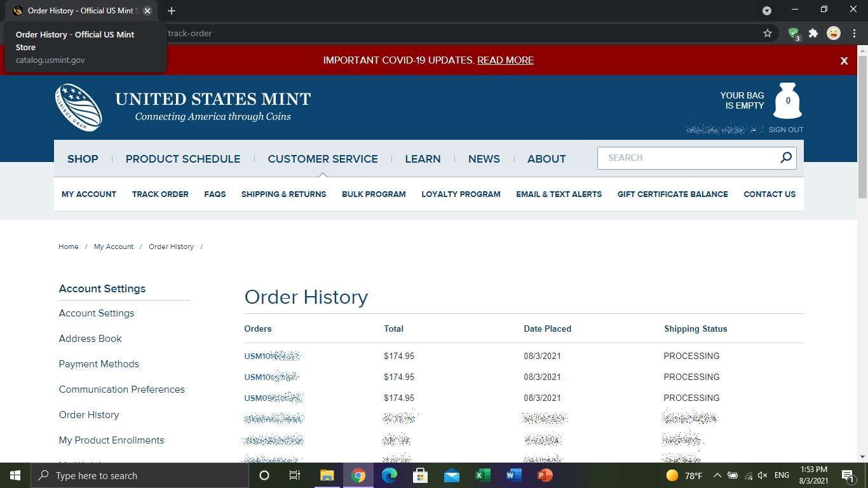This screenshot has width=868, height=488.
Task: Click the Home breadcrumb link
Action: [69, 247]
